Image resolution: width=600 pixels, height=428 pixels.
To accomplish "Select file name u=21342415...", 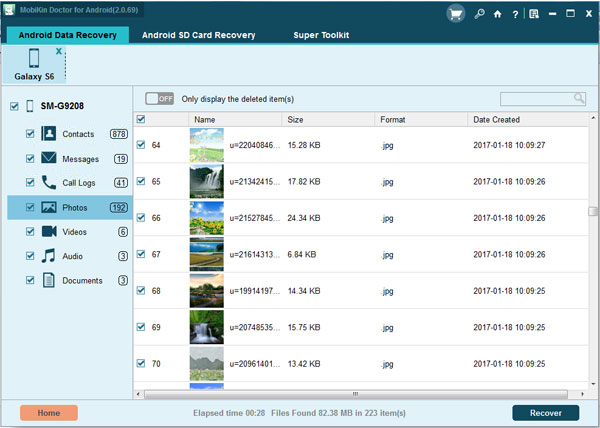I will 254,182.
